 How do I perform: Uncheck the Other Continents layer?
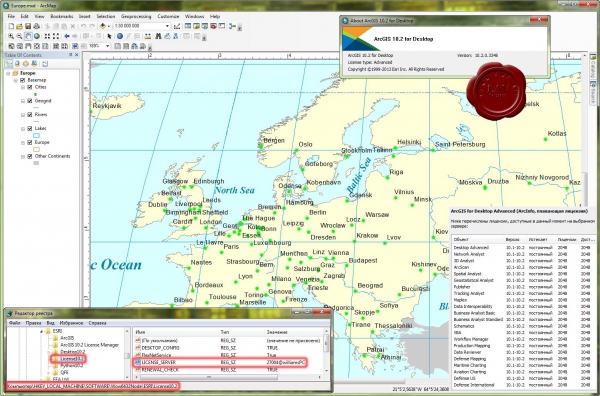coord(30,156)
